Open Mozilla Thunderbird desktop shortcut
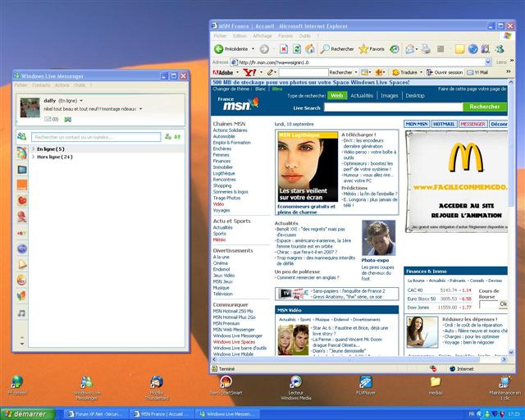Viewport: 525px width, 420px height. click(157, 388)
